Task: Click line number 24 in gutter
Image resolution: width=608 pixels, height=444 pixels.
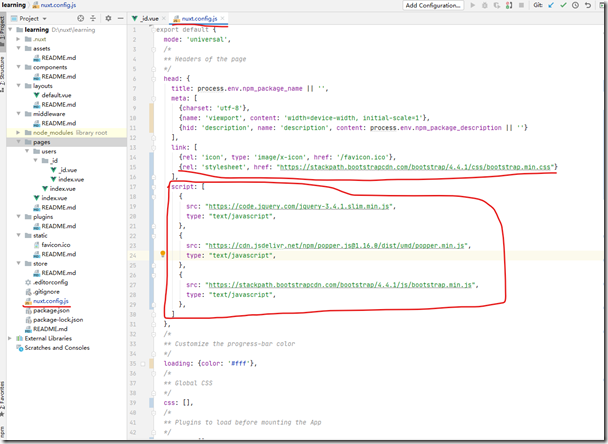Action: [x=133, y=256]
